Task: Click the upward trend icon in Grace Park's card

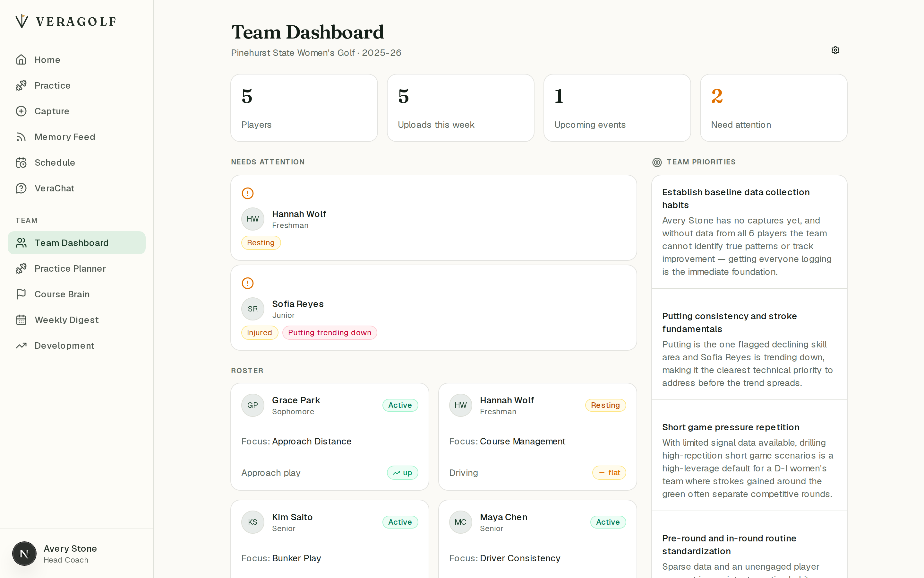Action: click(397, 473)
